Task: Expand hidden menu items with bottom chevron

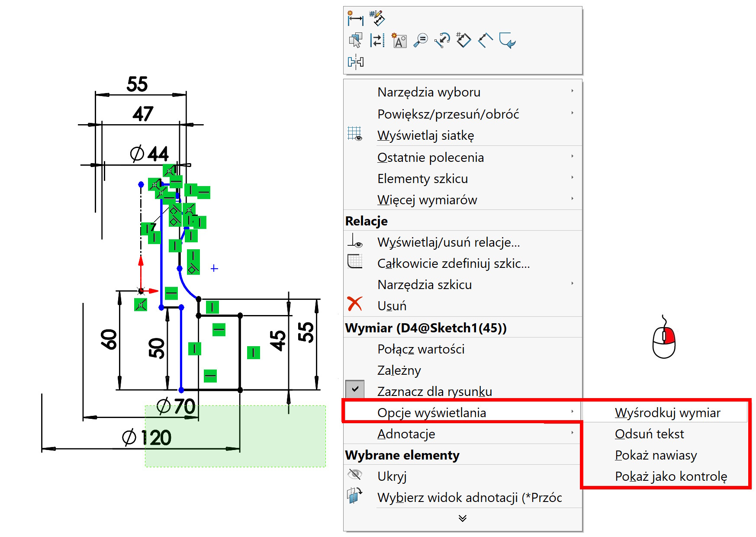Action: point(462,518)
